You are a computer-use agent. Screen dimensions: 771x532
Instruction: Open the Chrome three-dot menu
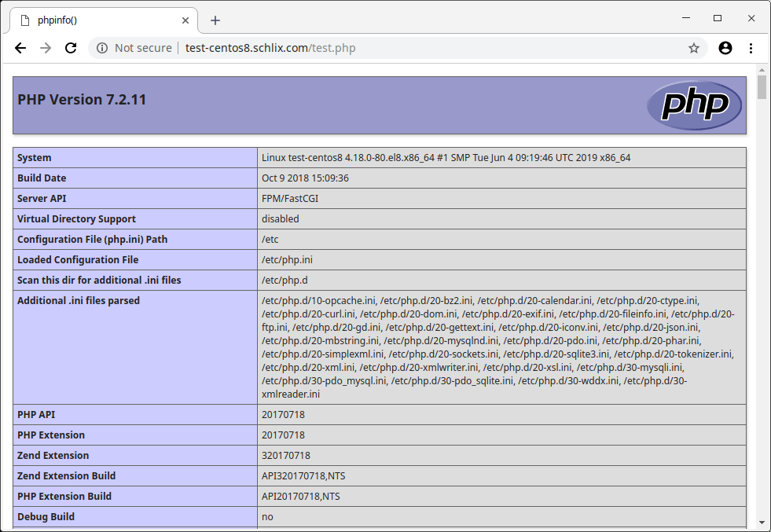point(751,48)
